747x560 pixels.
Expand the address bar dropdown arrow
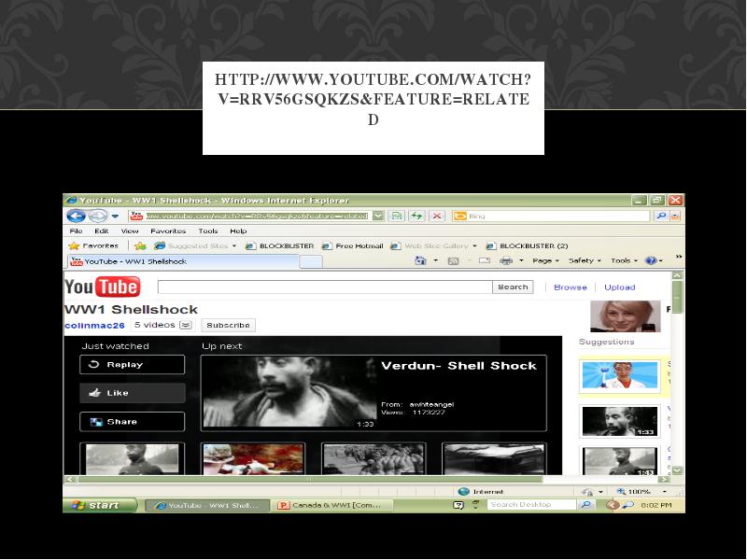point(378,217)
